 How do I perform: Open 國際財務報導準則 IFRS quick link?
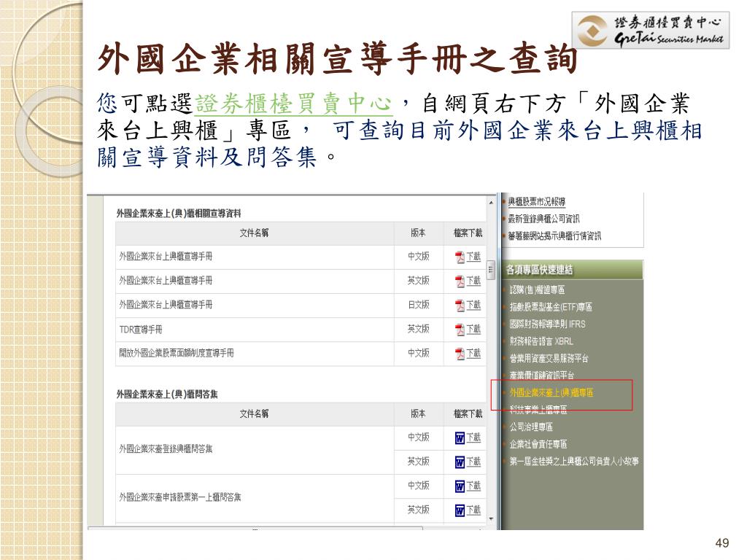coord(547,324)
